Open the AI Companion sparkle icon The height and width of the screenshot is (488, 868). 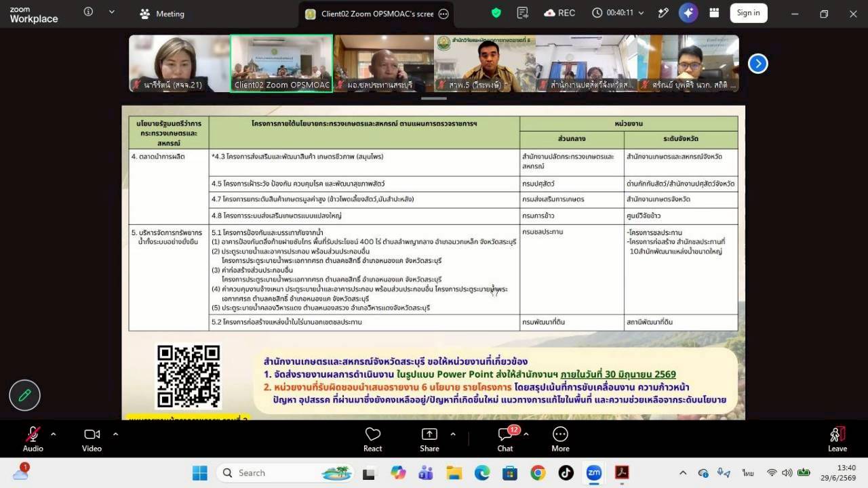coord(688,13)
